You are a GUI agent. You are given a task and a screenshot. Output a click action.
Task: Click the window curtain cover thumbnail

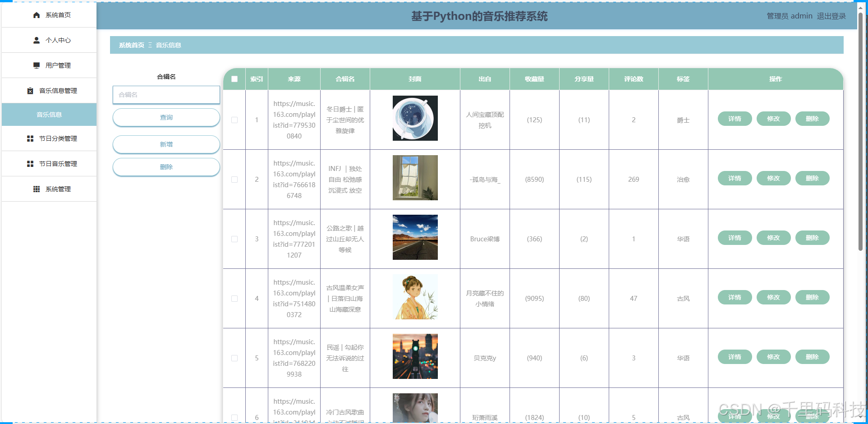point(415,178)
